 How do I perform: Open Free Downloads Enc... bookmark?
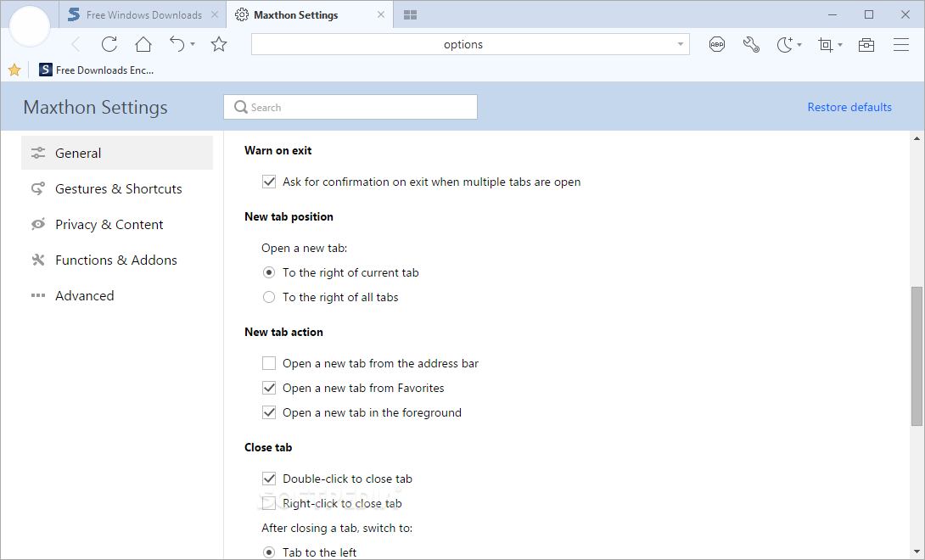point(96,70)
